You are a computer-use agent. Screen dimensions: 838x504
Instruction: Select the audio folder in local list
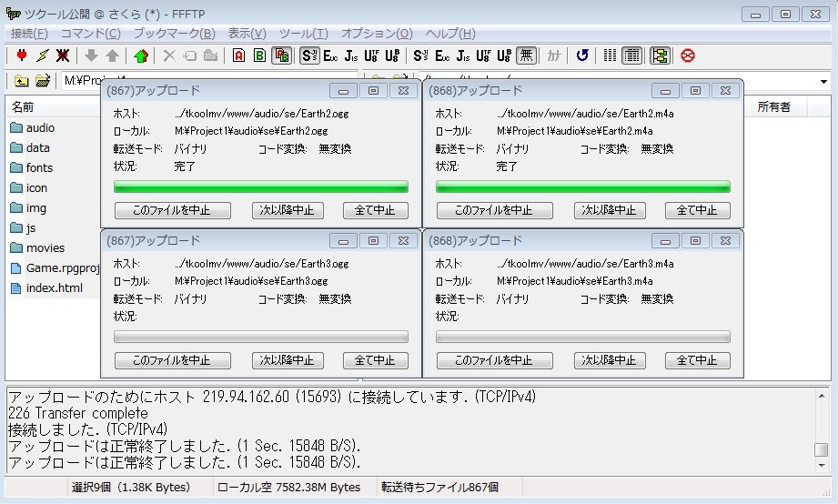coord(33,127)
